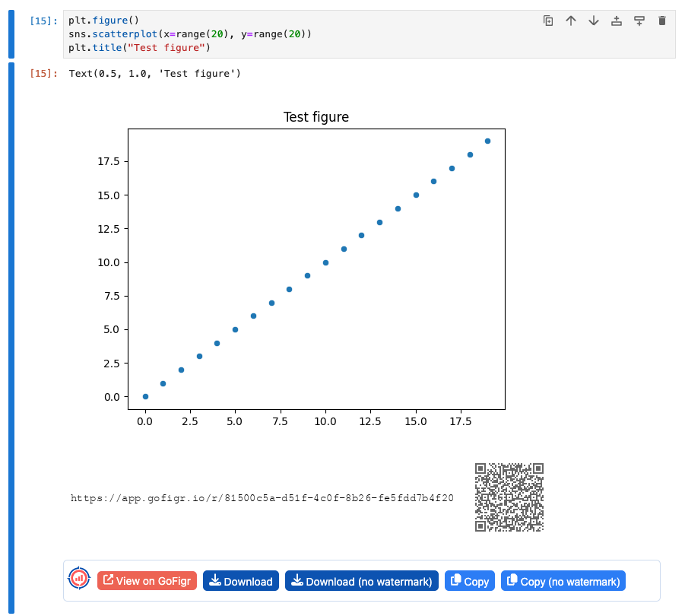The image size is (685, 616).
Task: Click the execution count label [15]
Action: pyautogui.click(x=40, y=21)
